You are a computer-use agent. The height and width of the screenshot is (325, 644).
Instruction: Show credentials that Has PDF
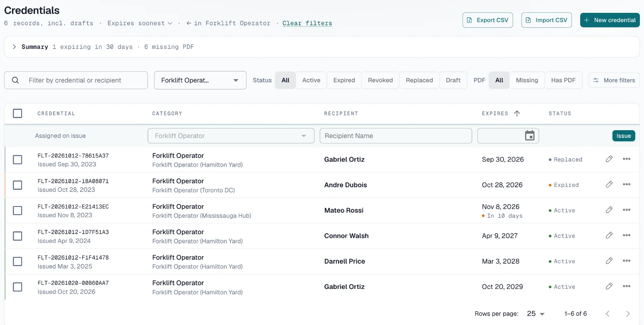point(563,80)
